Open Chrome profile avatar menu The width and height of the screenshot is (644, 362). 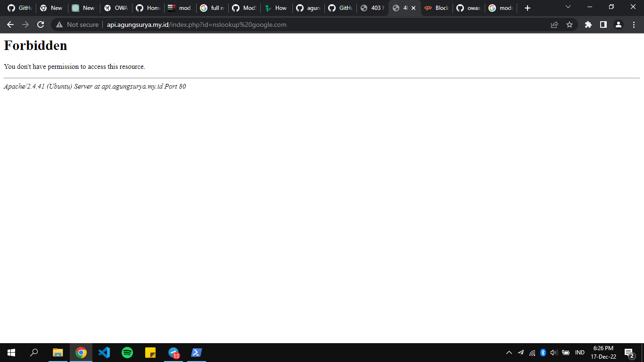click(619, 25)
